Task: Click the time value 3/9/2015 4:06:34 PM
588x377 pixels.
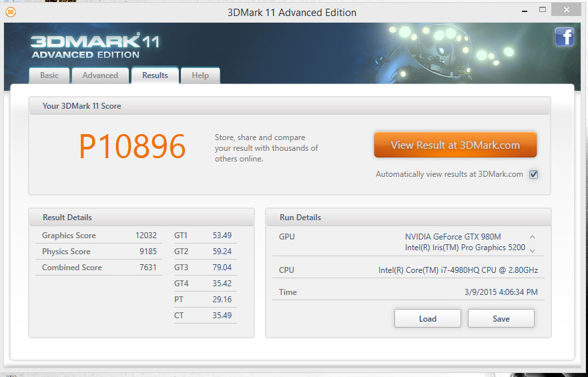Action: pyautogui.click(x=501, y=292)
